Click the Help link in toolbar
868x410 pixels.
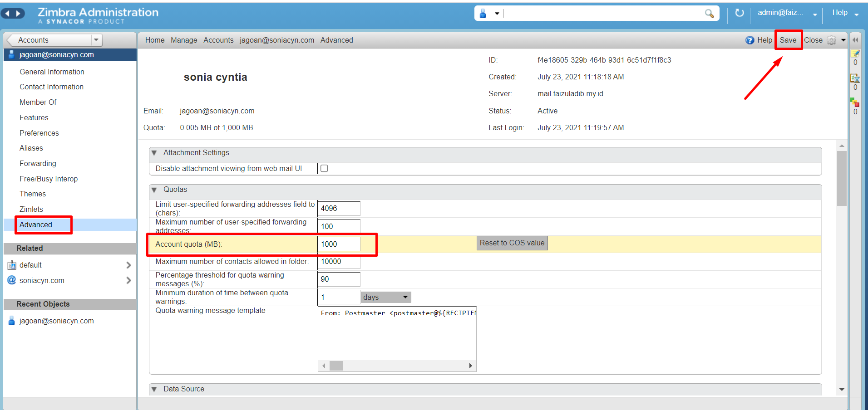(x=764, y=40)
